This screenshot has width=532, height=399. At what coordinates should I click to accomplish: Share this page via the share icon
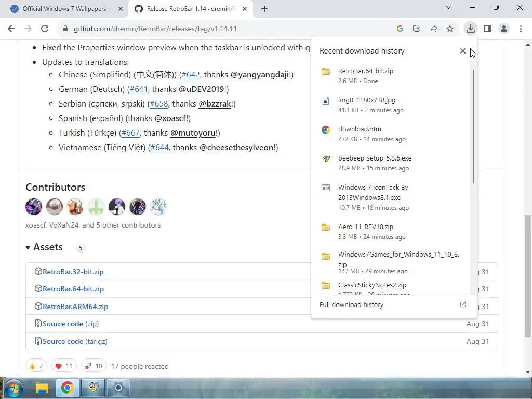(433, 29)
